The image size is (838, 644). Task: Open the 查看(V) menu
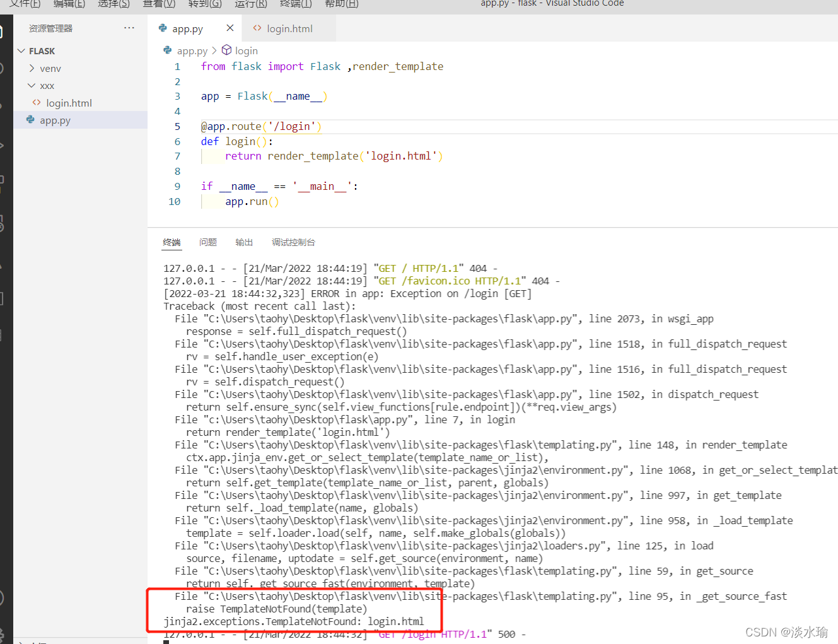tap(159, 3)
